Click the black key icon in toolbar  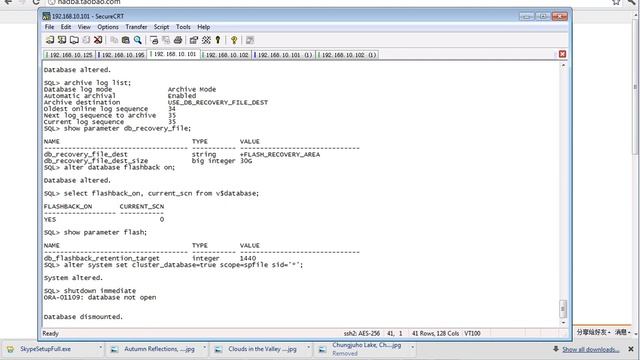(x=218, y=40)
